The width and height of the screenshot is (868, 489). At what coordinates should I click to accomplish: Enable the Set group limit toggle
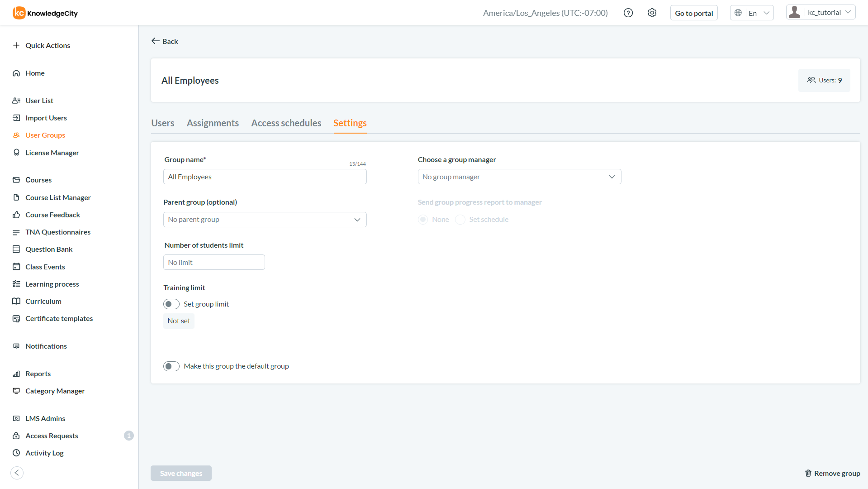[x=171, y=304]
